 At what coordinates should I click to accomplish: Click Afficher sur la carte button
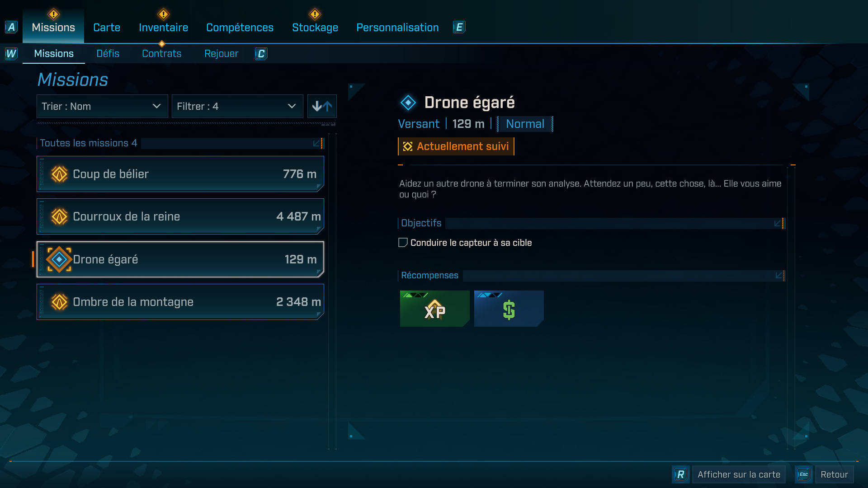[x=739, y=474]
